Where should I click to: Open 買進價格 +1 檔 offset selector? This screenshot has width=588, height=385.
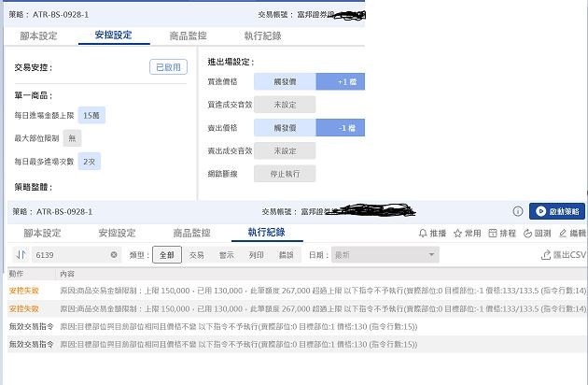pos(341,81)
